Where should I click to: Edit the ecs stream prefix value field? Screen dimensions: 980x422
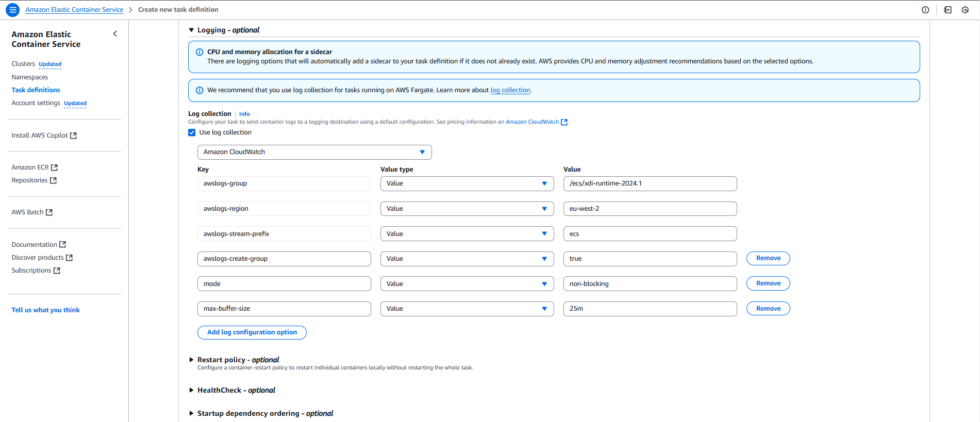650,234
